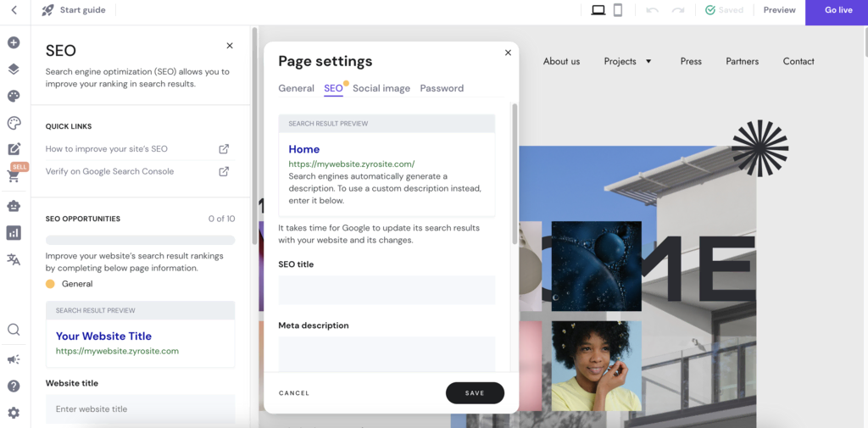
Task: Click the SEO side panel scrollbar
Action: [x=254, y=136]
